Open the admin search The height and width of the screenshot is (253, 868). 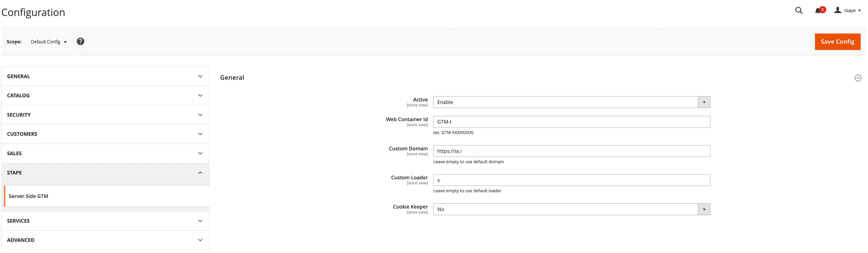(799, 10)
